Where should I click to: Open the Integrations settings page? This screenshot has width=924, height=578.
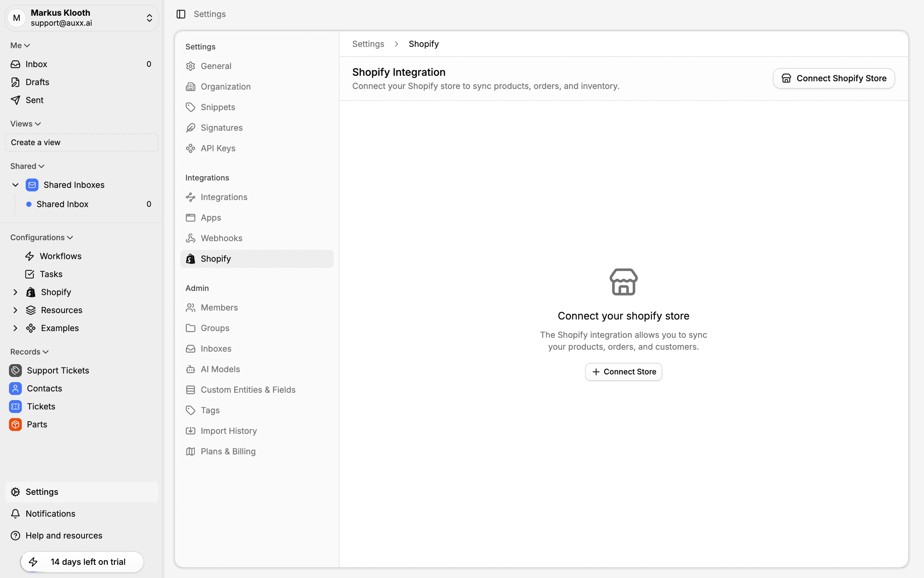coord(257,197)
